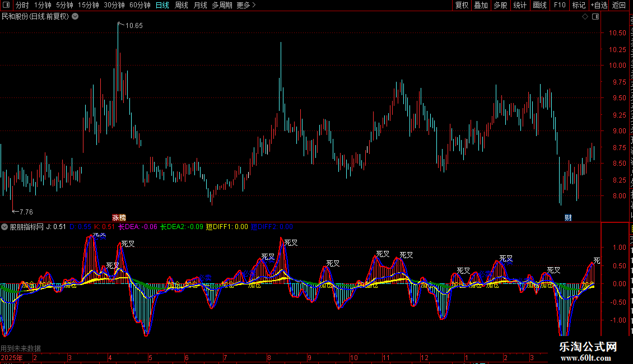The height and width of the screenshot is (364, 633).
Task: Open 多股 multi-stock view
Action: click(x=501, y=5)
